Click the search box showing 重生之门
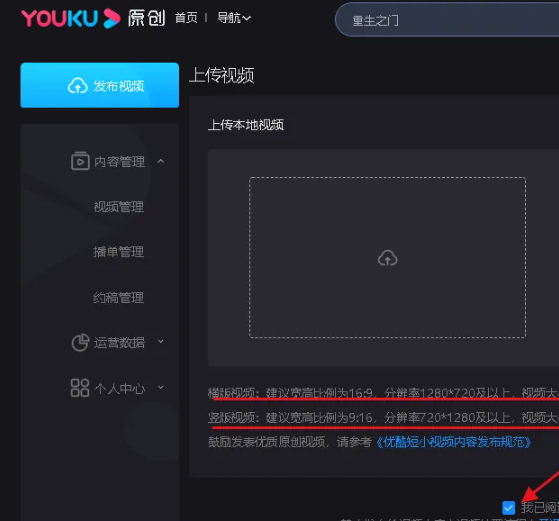 [x=447, y=20]
